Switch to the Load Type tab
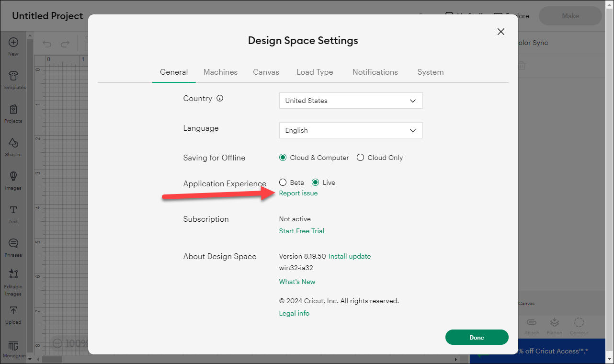614x364 pixels. click(315, 72)
